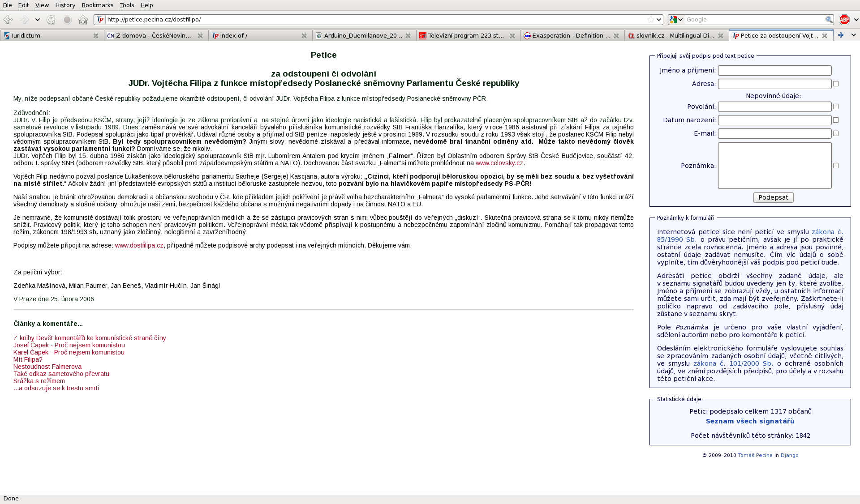This screenshot has width=860, height=504.
Task: Open the Seznam všech signatářů link
Action: point(750,421)
